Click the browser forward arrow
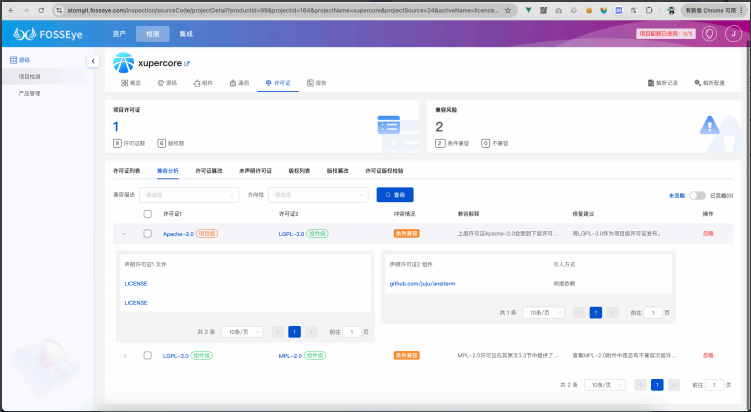The height and width of the screenshot is (412, 751). (26, 10)
